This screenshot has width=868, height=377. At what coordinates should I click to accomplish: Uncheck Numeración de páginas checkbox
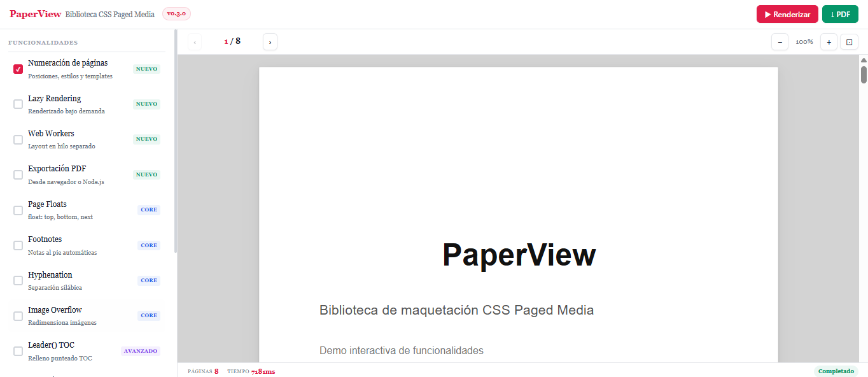[x=18, y=69]
